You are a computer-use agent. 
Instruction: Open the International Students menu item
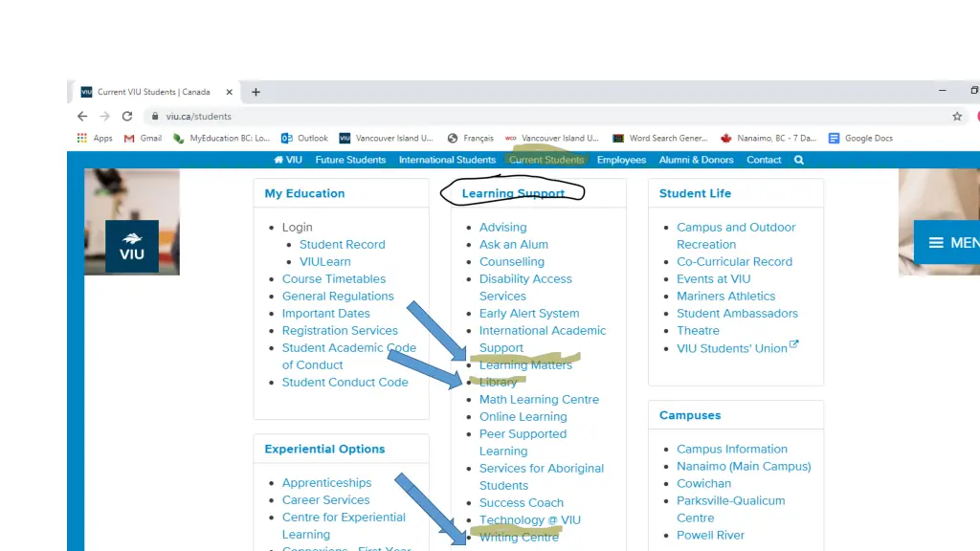click(448, 160)
